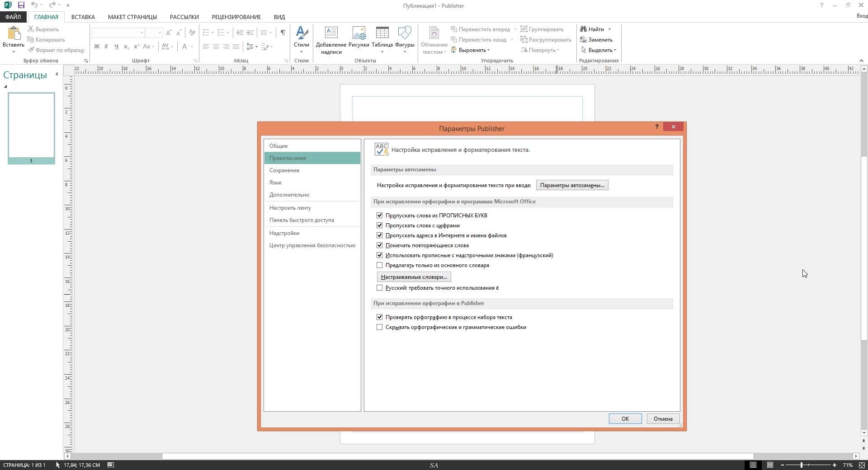The width and height of the screenshot is (868, 470).
Task: Collapse the Страницы navigation pane arrow
Action: tap(57, 74)
